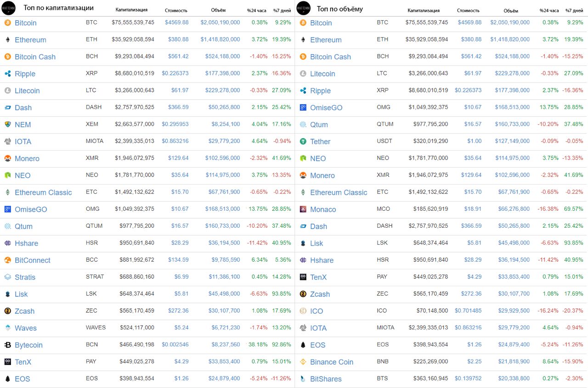588x388 pixels.
Task: Open the NEM coin link
Action: [23, 124]
